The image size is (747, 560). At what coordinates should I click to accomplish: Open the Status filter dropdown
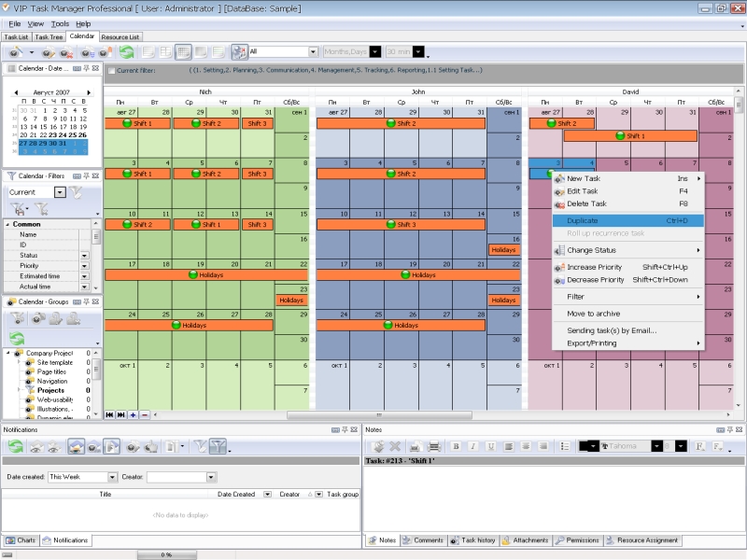point(84,256)
